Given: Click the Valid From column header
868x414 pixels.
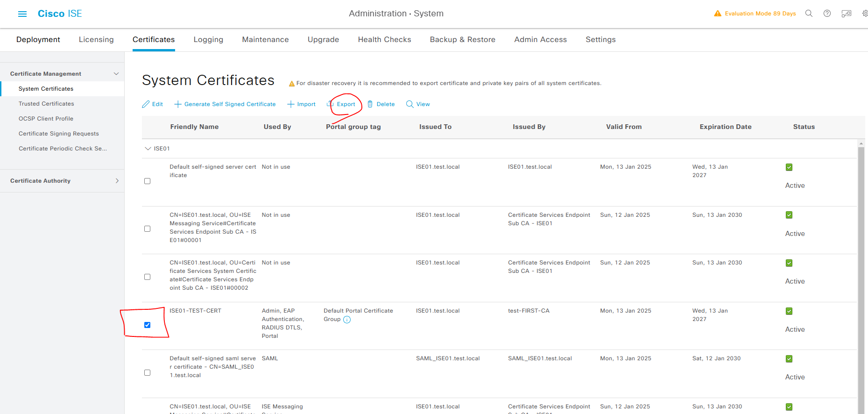Looking at the screenshot, I should pos(624,127).
